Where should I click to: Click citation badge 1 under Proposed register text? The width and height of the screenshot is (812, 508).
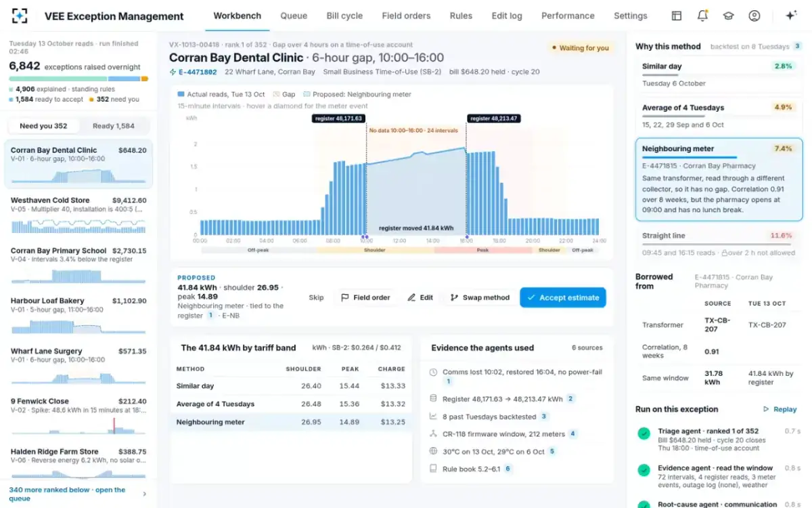pos(210,316)
